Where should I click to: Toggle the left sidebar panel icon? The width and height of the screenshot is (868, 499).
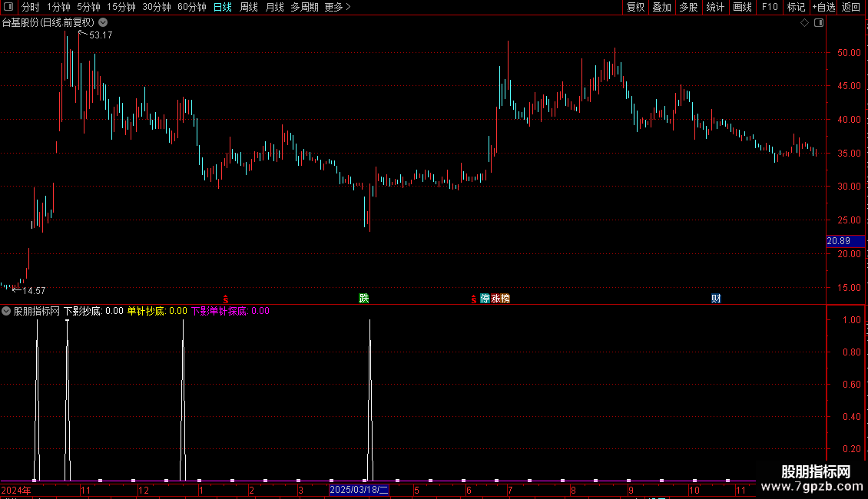tap(8, 7)
